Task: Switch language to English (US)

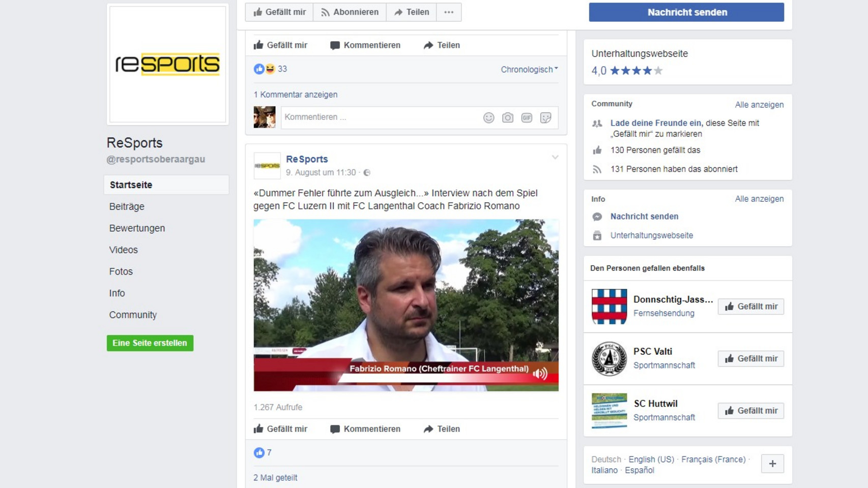Action: (651, 460)
